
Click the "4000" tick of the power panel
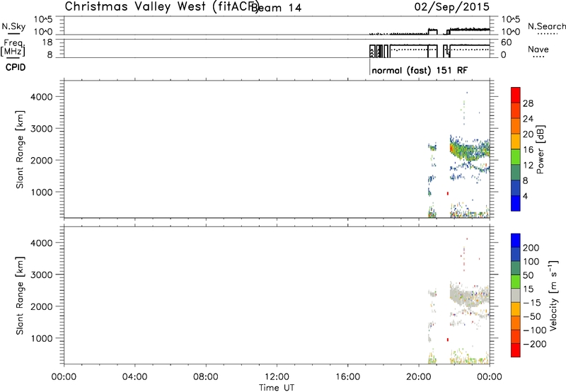[42, 97]
